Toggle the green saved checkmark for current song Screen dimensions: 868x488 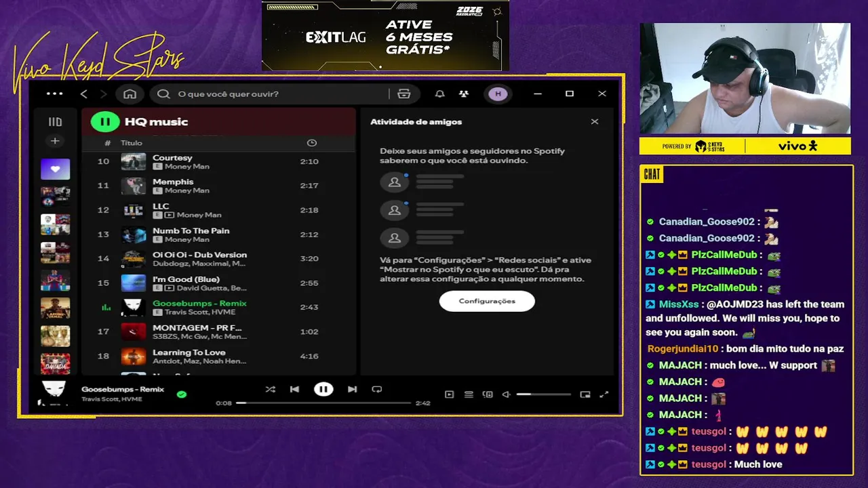[182, 394]
